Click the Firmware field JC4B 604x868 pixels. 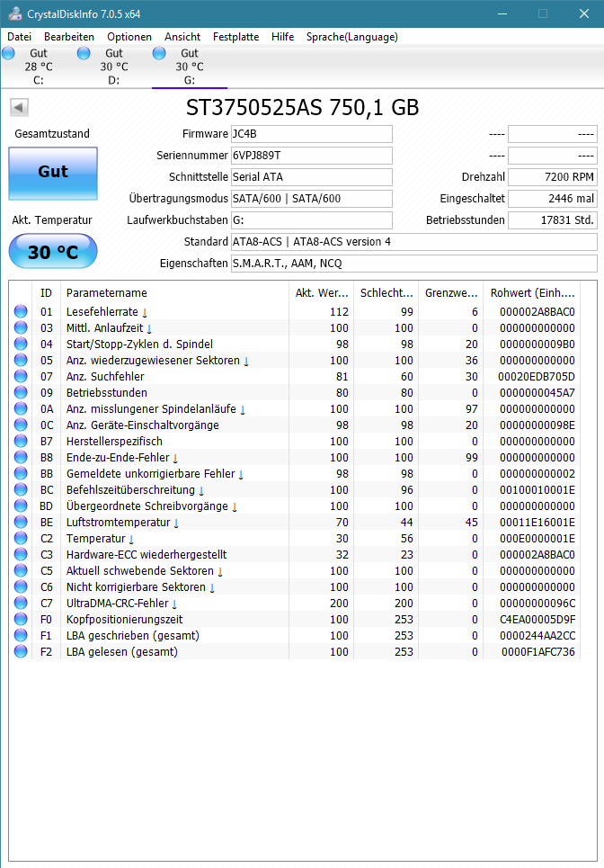(x=312, y=134)
